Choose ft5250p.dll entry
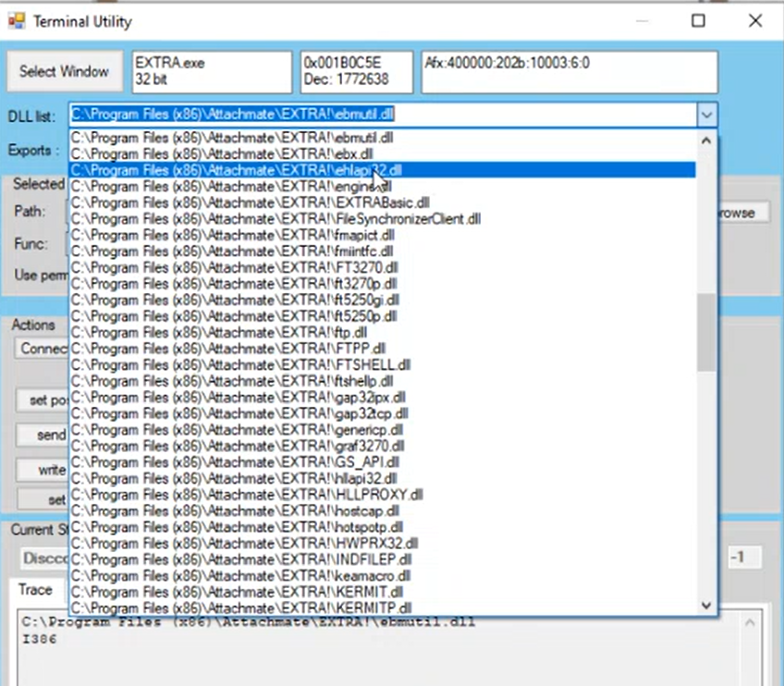 click(x=382, y=316)
